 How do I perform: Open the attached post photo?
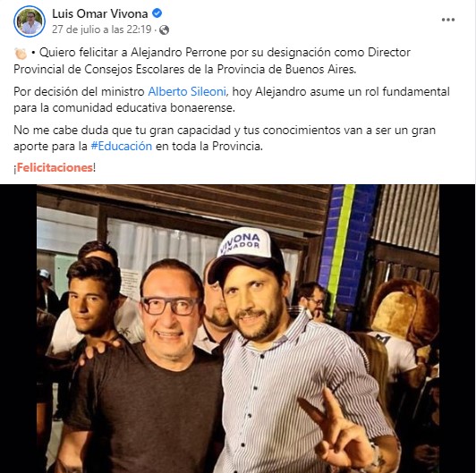(238, 328)
